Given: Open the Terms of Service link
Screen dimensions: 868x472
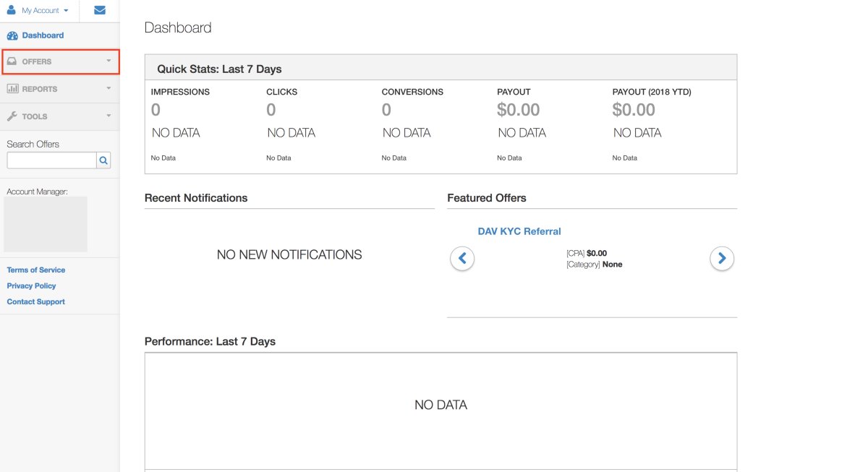Looking at the screenshot, I should tap(36, 270).
